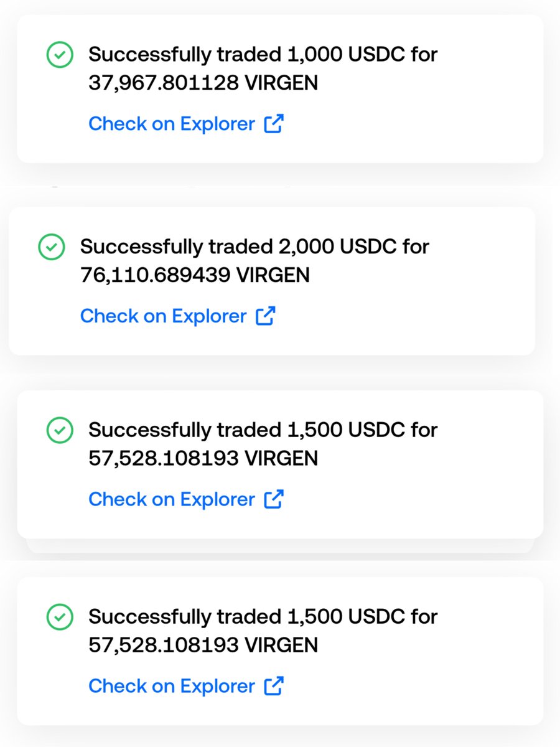This screenshot has height=747, width=560.
Task: Select the text 'Successfully traded 2,000 USDC for'
Action: (x=255, y=247)
